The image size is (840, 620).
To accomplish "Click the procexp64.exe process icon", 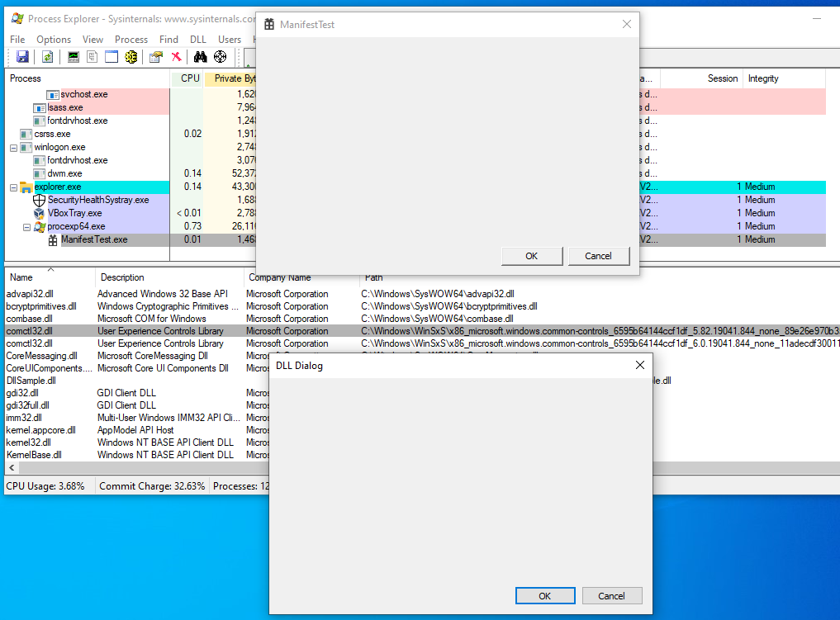I will click(x=40, y=226).
